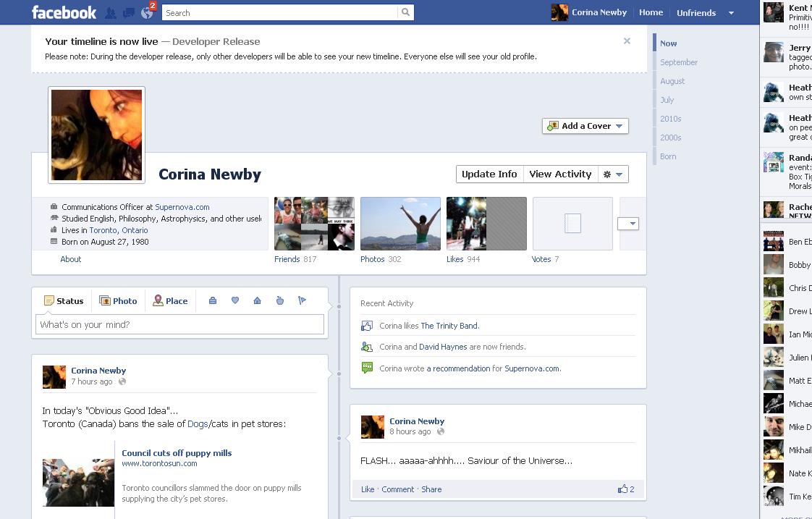
Task: Open the Council cuts off puppy mills link
Action: click(177, 453)
